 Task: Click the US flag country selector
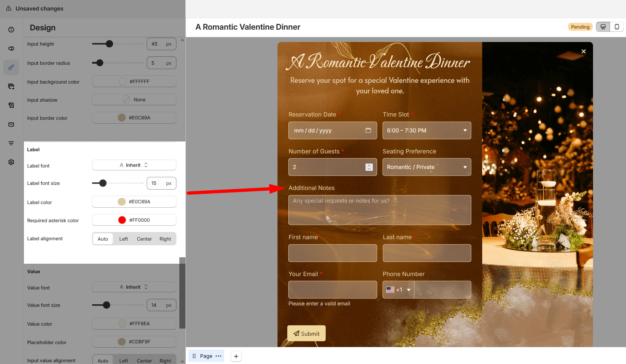coord(390,290)
